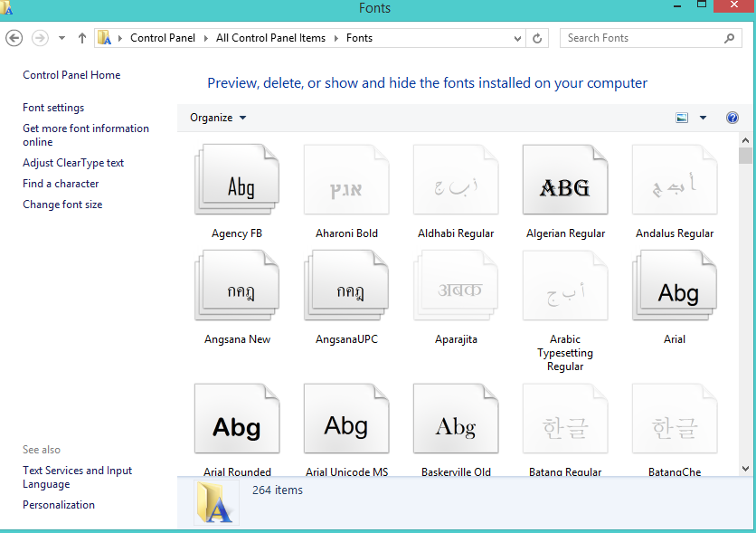Open Font settings link
Image resolution: width=756 pixels, height=533 pixels.
click(53, 108)
